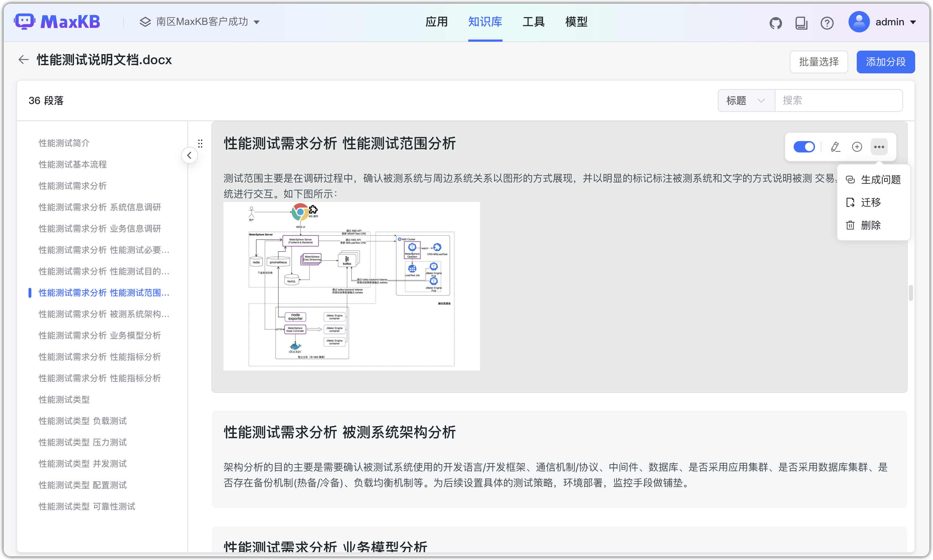Jump to 性能测试需求分析 被测系统架构… in outline

104,314
